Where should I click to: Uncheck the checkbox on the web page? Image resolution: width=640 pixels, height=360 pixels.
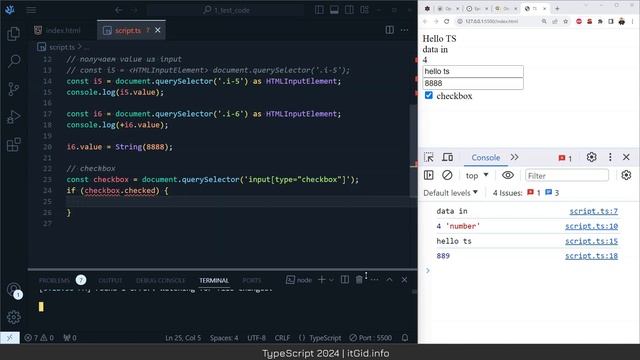(429, 96)
